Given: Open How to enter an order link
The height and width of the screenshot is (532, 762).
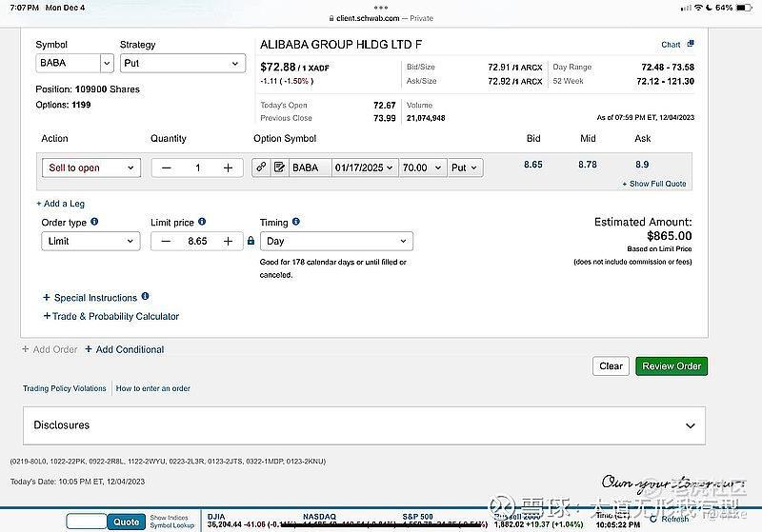Looking at the screenshot, I should tap(152, 388).
